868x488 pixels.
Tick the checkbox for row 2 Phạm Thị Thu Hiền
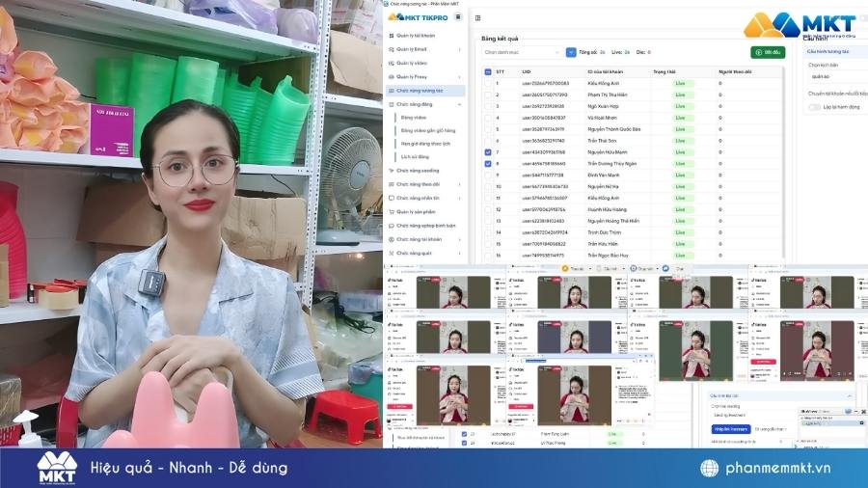(488, 95)
